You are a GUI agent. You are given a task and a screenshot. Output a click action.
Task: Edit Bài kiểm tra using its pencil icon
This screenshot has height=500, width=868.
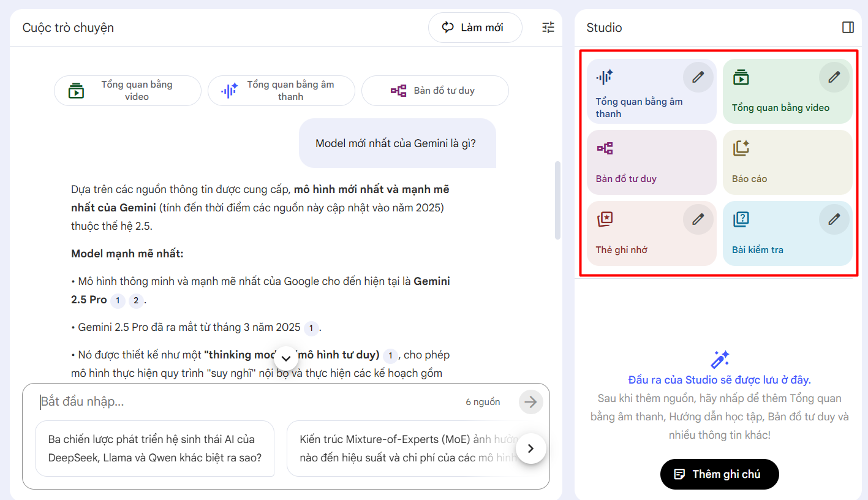click(x=834, y=219)
